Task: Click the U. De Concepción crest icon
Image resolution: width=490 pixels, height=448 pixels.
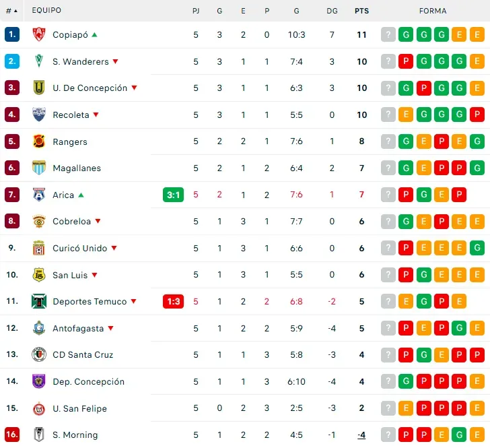Action: point(39,88)
